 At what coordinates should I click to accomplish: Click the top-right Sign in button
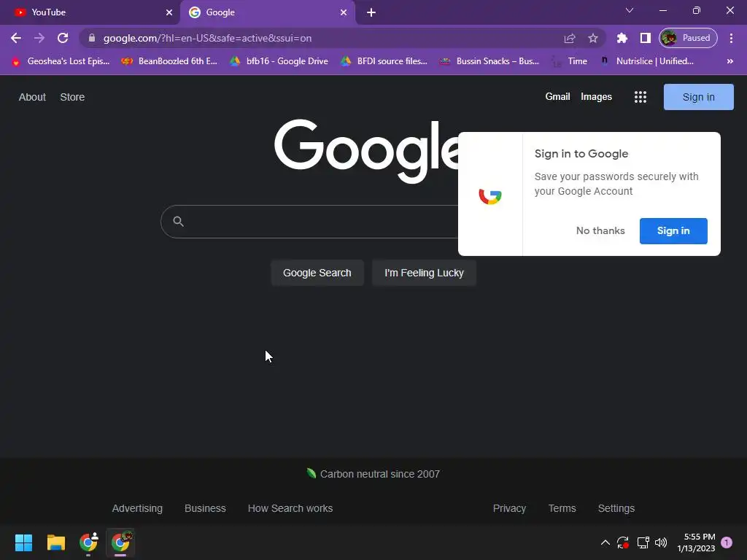tap(698, 97)
